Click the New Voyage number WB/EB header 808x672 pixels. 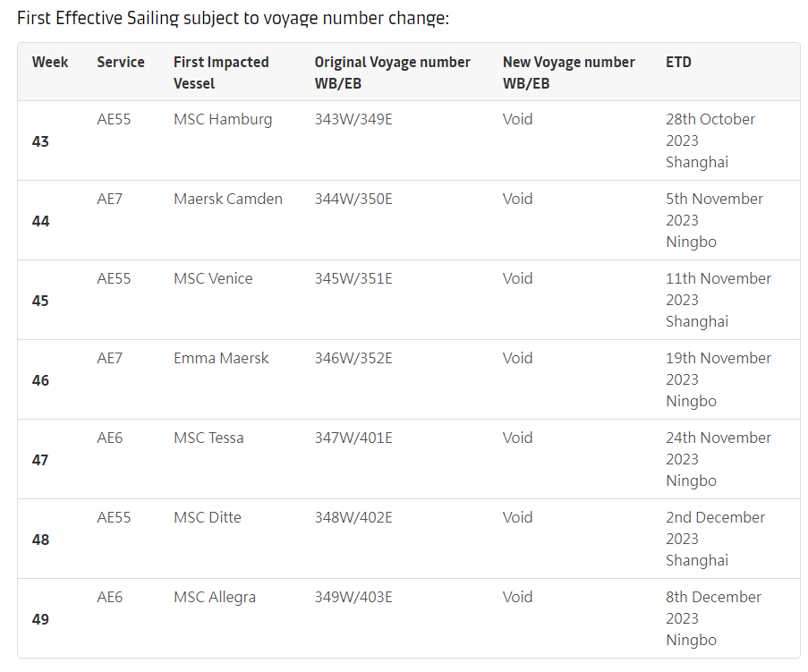point(568,72)
